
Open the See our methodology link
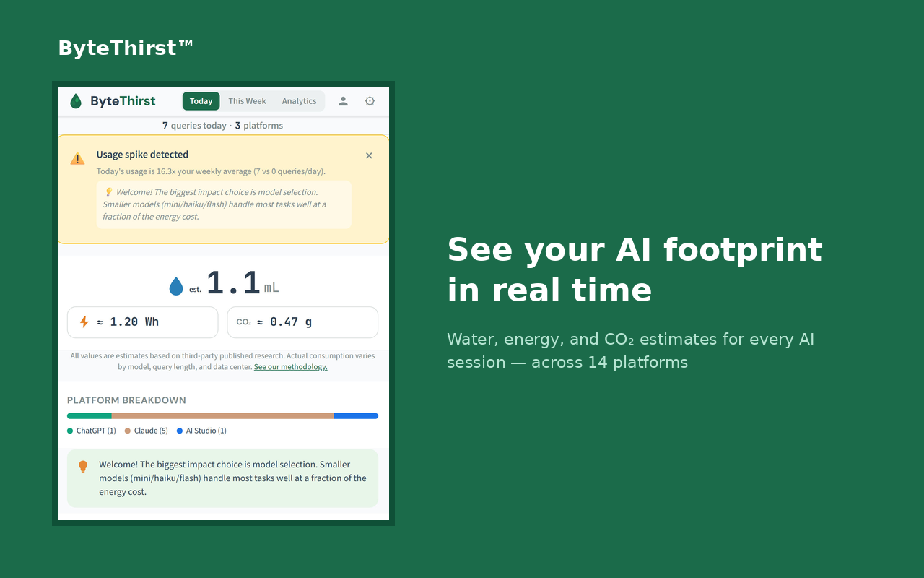pos(290,367)
